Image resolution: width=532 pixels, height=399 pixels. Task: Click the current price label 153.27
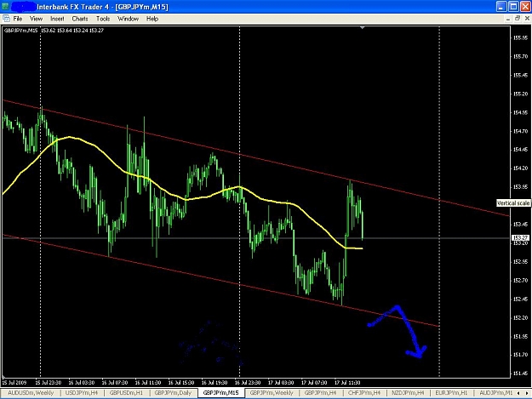click(520, 237)
